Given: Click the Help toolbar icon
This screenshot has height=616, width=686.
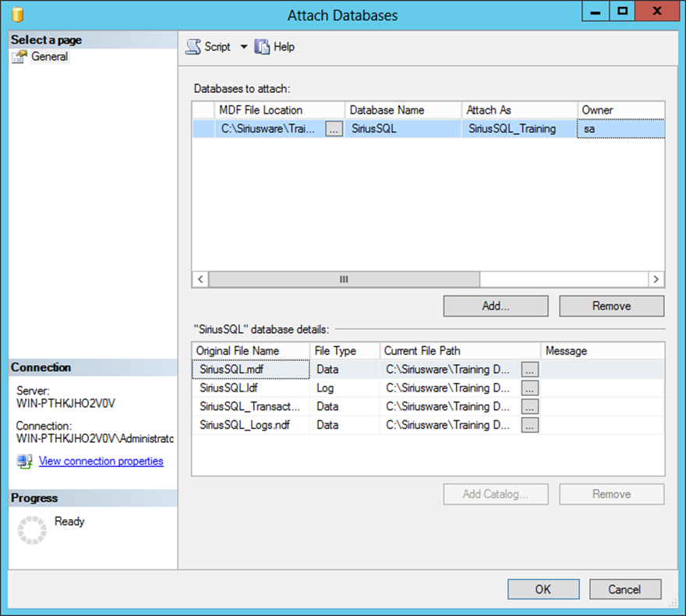Looking at the screenshot, I should pyautogui.click(x=262, y=47).
